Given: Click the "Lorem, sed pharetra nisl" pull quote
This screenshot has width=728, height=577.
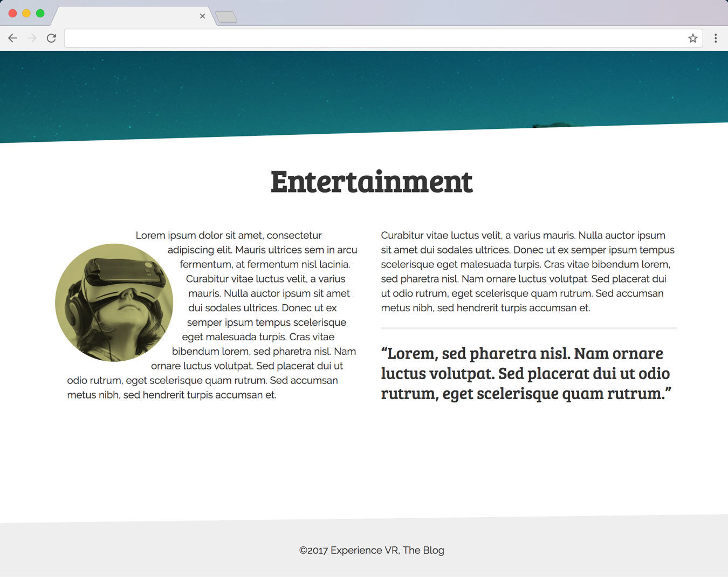Looking at the screenshot, I should point(526,373).
